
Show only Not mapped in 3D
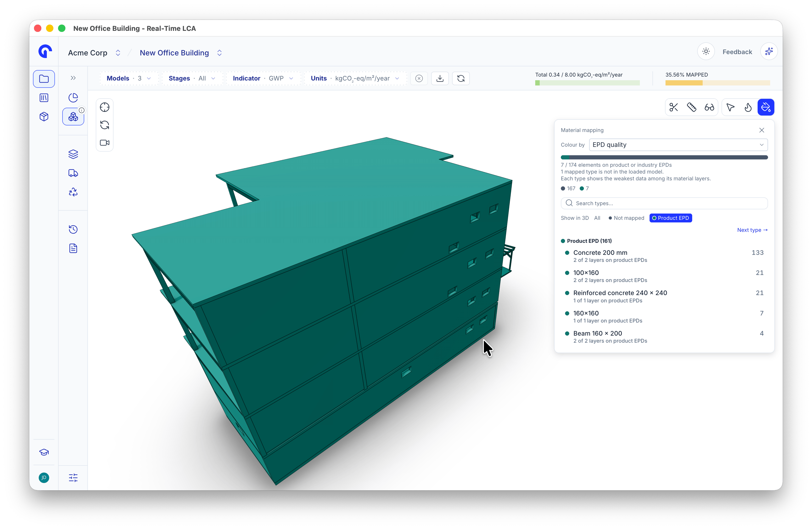point(627,218)
